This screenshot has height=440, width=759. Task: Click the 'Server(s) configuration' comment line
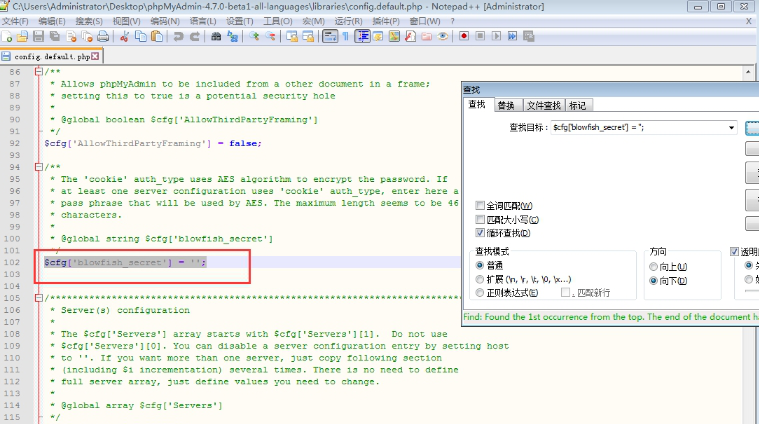pyautogui.click(x=125, y=310)
